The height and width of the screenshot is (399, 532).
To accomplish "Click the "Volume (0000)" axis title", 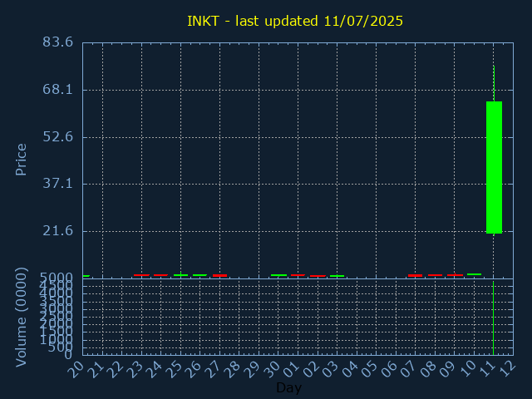I will 21,318.
